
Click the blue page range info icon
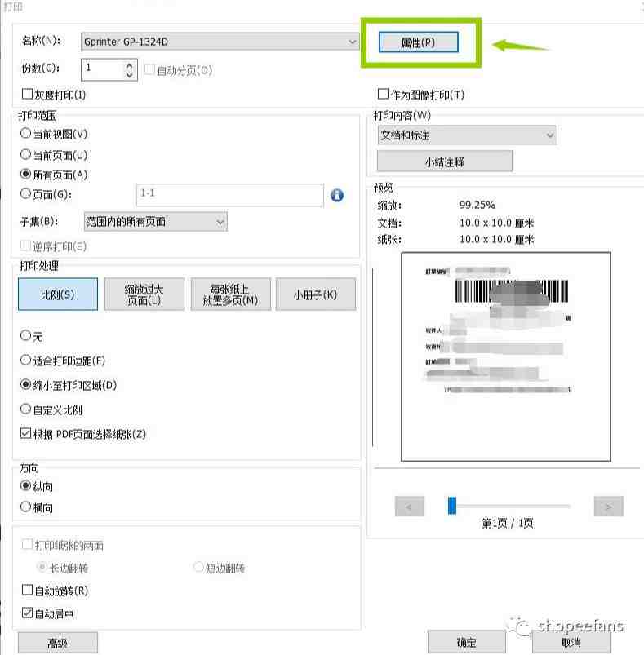[x=337, y=195]
